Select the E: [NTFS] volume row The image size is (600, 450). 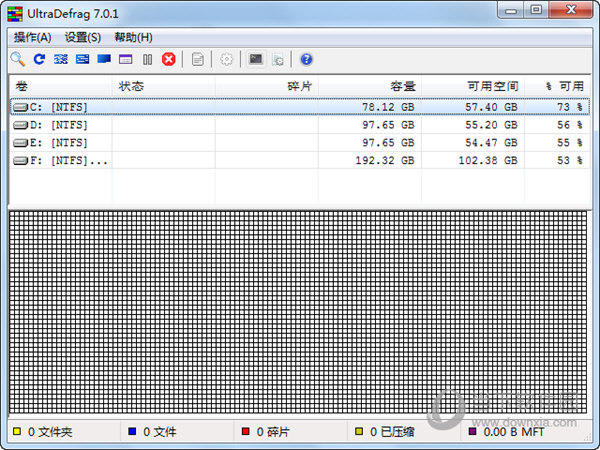300,143
